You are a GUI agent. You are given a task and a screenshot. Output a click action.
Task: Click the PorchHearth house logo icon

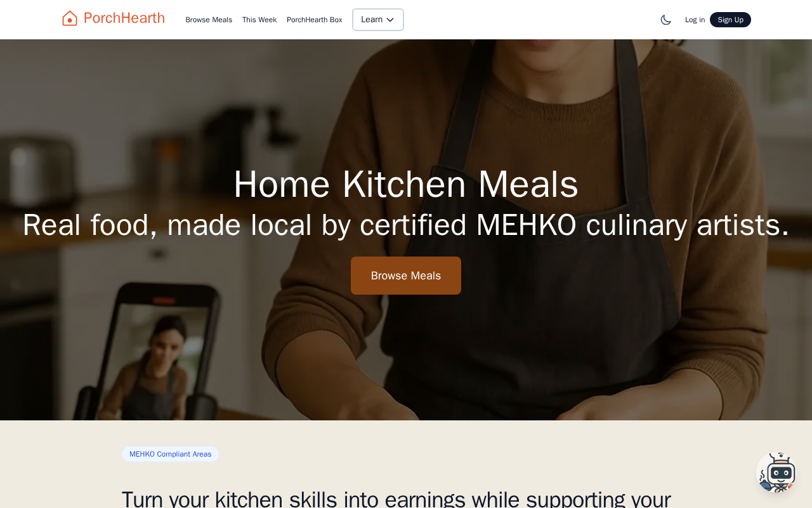70,18
